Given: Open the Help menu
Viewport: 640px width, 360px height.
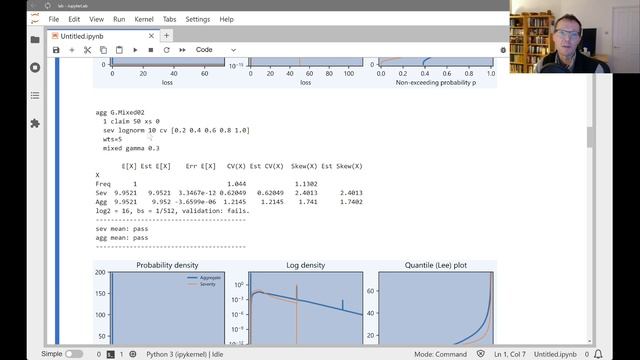Looking at the screenshot, I should coord(227,19).
